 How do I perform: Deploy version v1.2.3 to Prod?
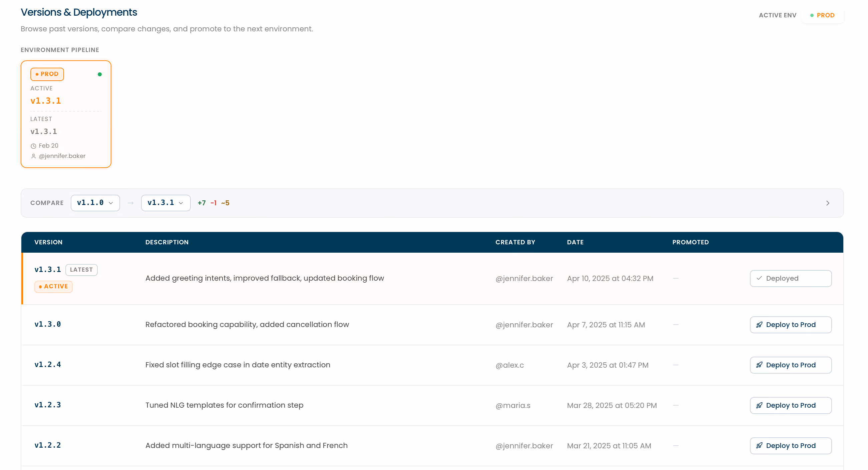click(791, 405)
